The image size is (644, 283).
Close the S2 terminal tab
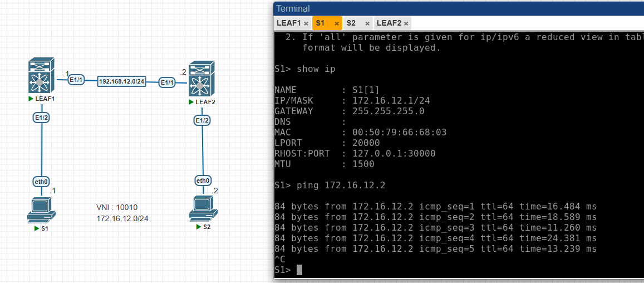[367, 23]
